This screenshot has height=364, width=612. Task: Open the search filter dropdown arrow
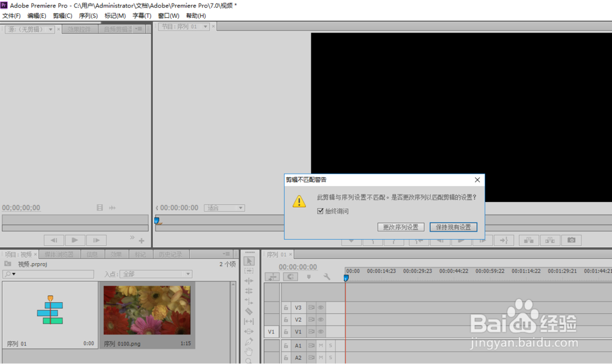(x=14, y=274)
